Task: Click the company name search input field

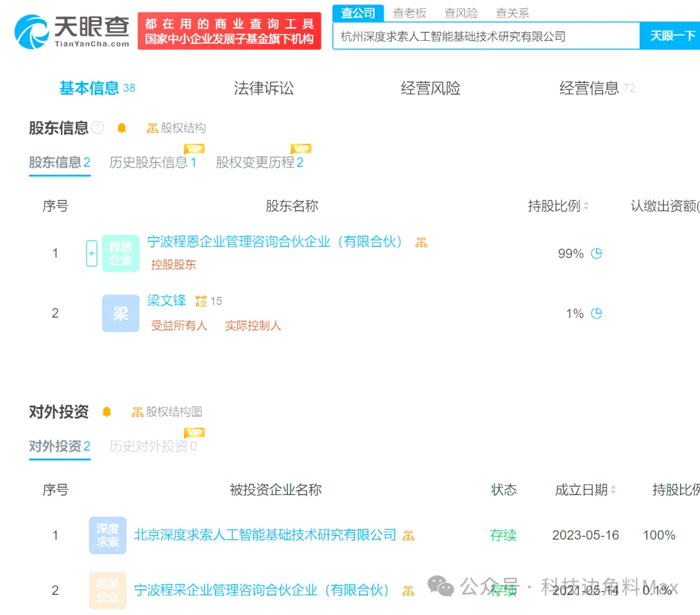Action: tap(486, 36)
